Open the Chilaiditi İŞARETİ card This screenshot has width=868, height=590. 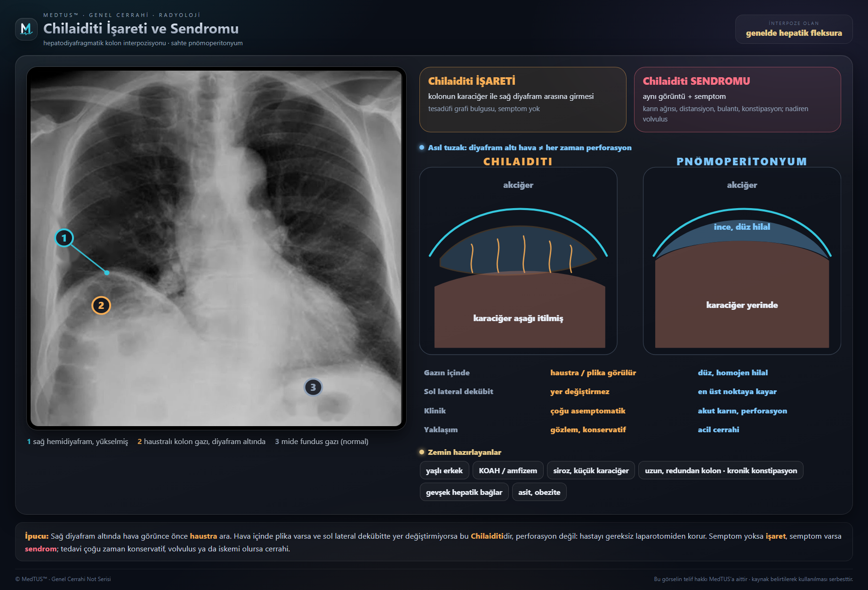pyautogui.click(x=522, y=99)
